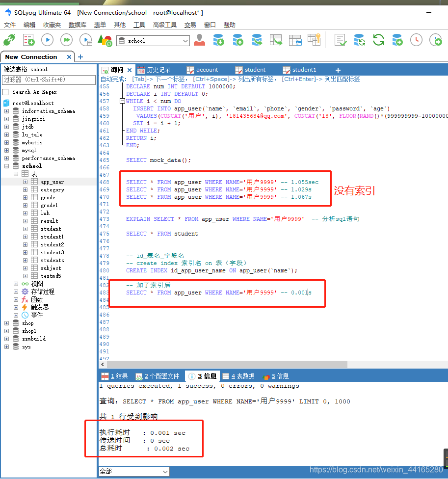Image resolution: width=448 pixels, height=479 pixels.
Task: Switch to the account tab
Action: point(203,70)
